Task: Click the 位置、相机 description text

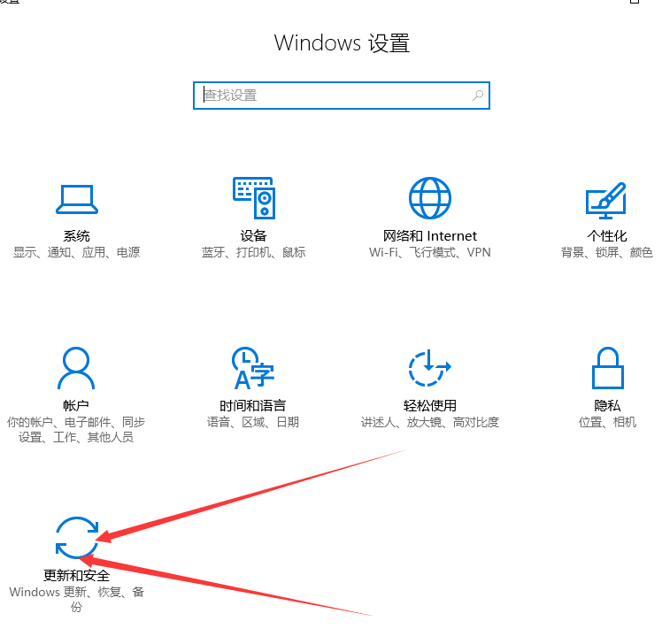Action: click(607, 422)
